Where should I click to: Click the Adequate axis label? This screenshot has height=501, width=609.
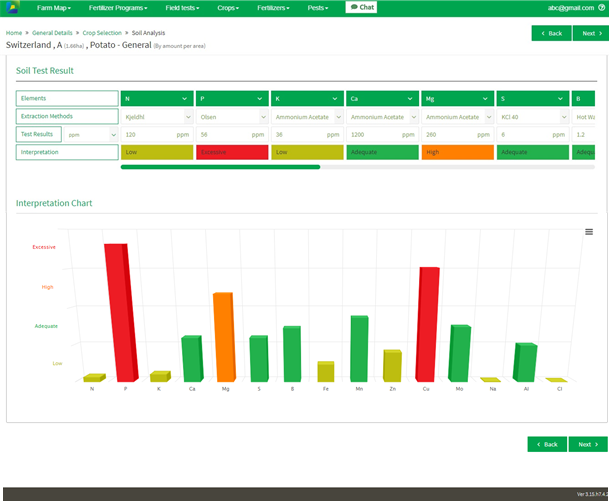[46, 326]
